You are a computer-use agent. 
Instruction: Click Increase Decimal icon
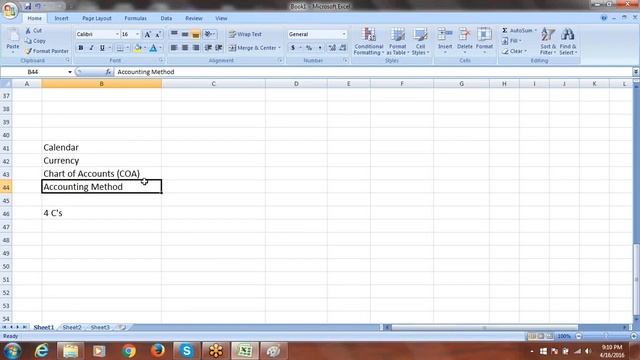(x=332, y=48)
